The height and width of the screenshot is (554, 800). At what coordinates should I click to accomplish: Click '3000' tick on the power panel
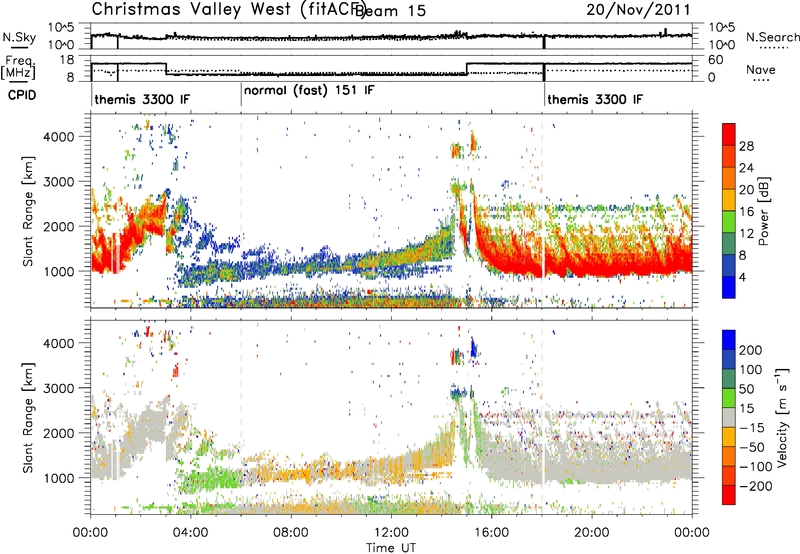click(x=58, y=182)
